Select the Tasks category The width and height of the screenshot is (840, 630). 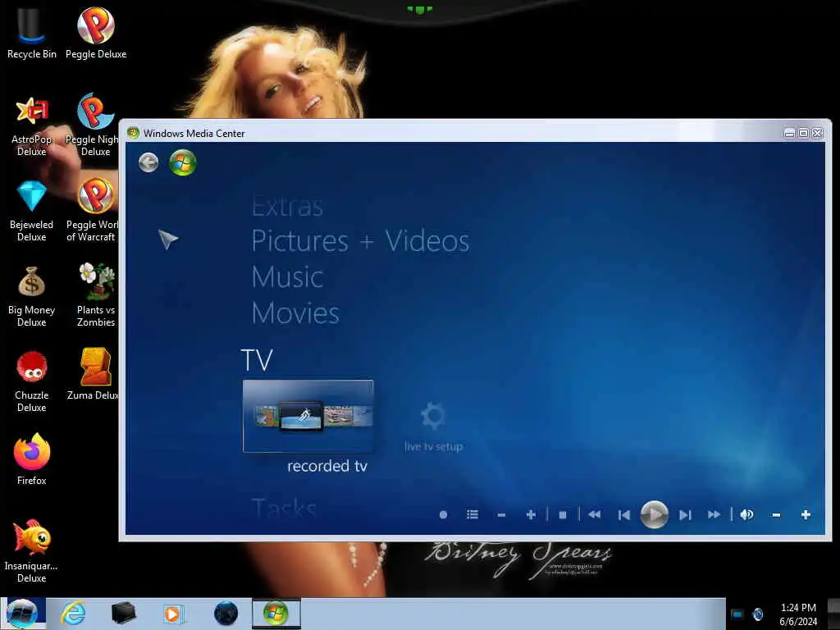click(285, 508)
